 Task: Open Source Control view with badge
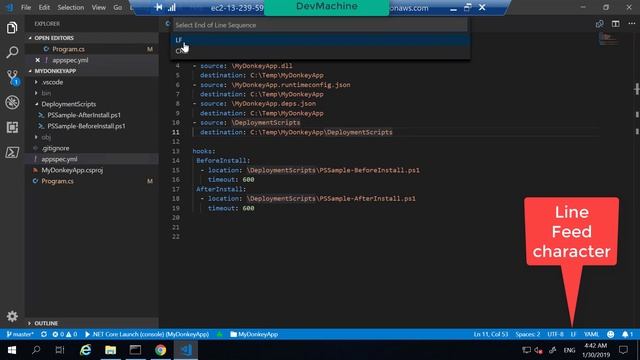click(12, 77)
